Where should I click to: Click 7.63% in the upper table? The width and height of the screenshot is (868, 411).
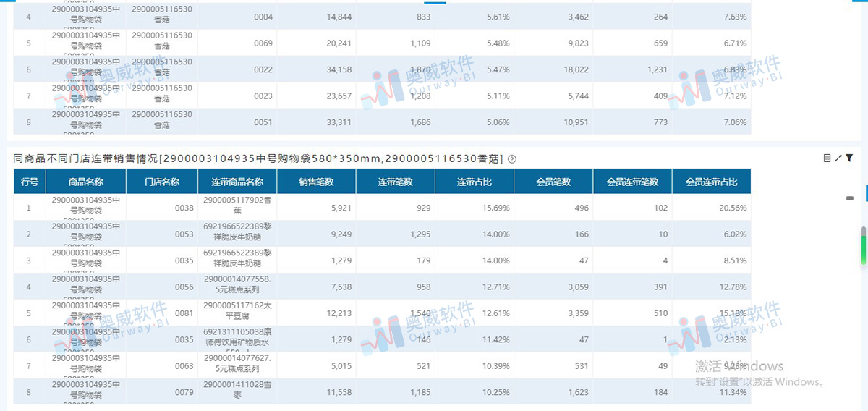736,17
